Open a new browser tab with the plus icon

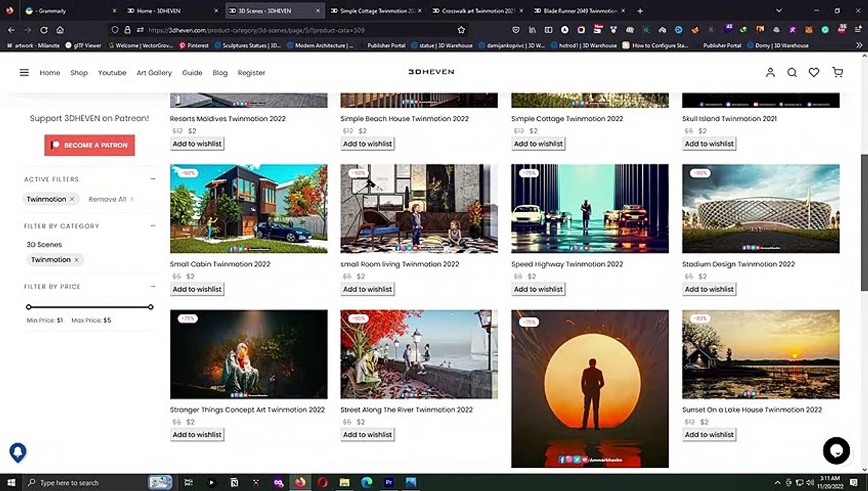click(639, 11)
